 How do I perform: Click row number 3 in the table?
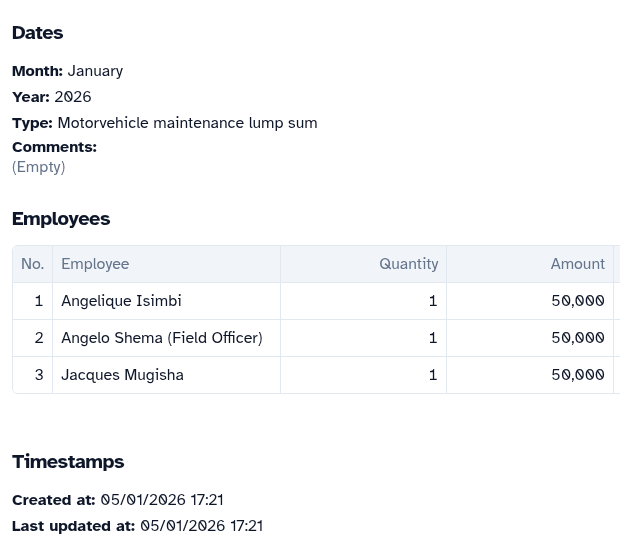tap(39, 375)
